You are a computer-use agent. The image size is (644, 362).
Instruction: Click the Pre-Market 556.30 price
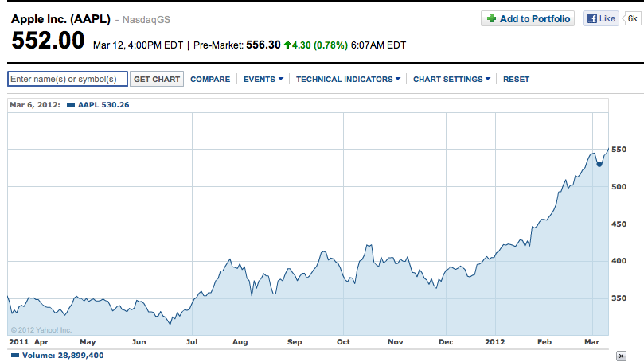[263, 45]
